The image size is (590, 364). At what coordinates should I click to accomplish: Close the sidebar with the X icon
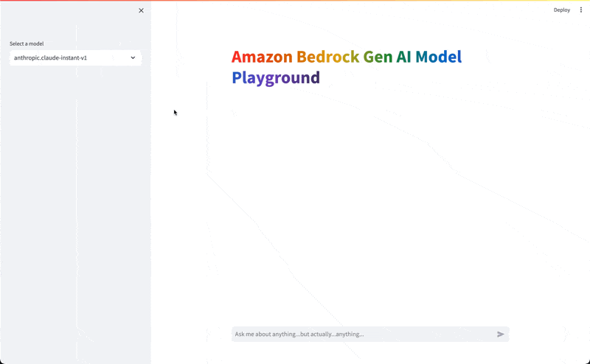click(x=141, y=10)
